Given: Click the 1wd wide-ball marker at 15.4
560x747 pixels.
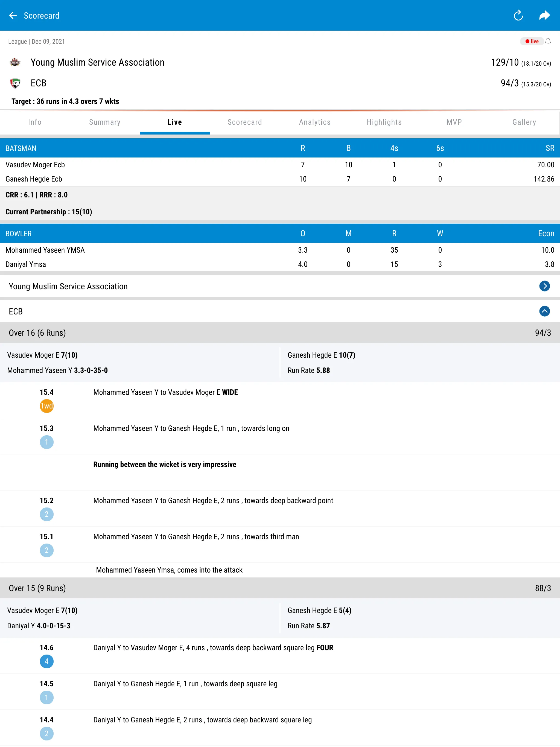Looking at the screenshot, I should [46, 406].
